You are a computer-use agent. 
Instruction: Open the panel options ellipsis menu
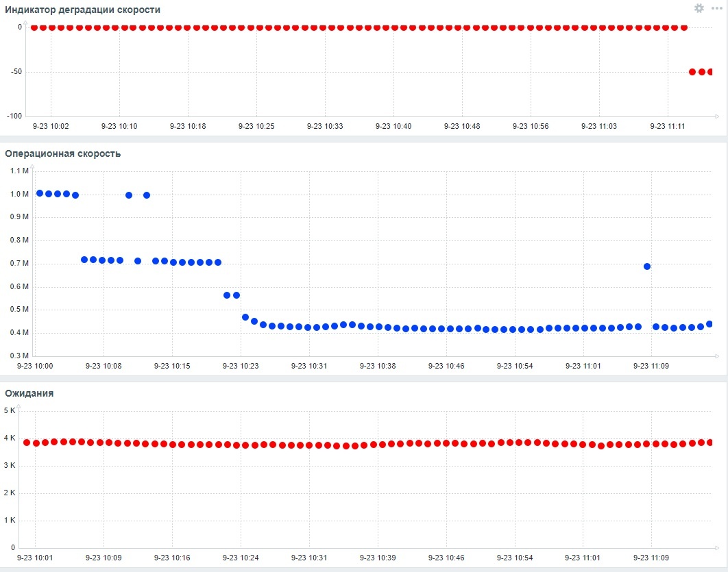pyautogui.click(x=716, y=9)
